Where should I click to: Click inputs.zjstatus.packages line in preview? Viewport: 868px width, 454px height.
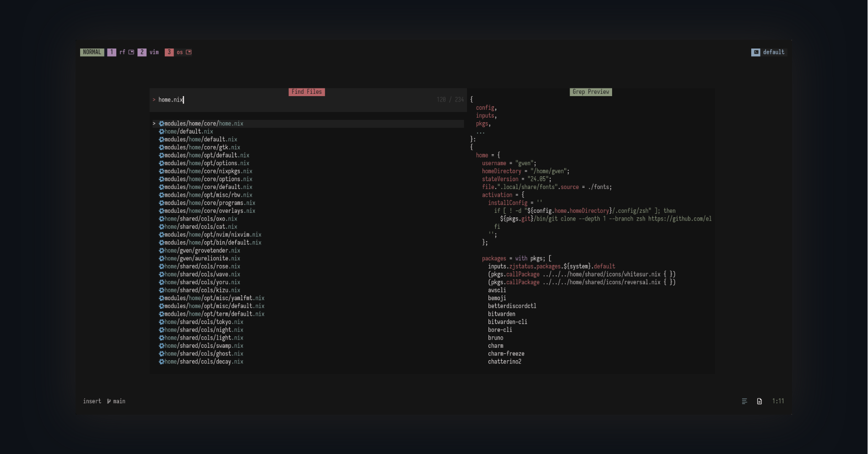point(551,266)
